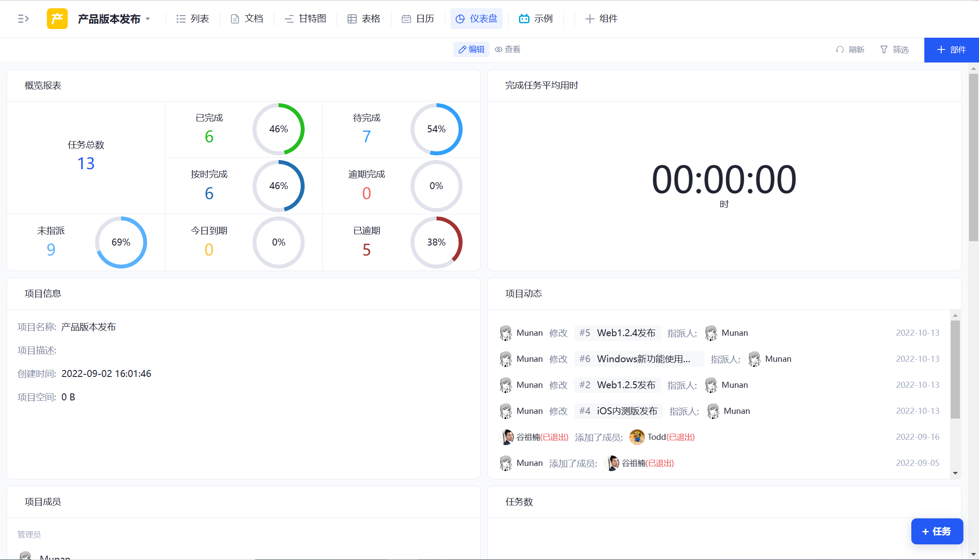Switch dashboard to 编辑 mode
Image resolution: width=979 pixels, height=560 pixels.
click(471, 49)
